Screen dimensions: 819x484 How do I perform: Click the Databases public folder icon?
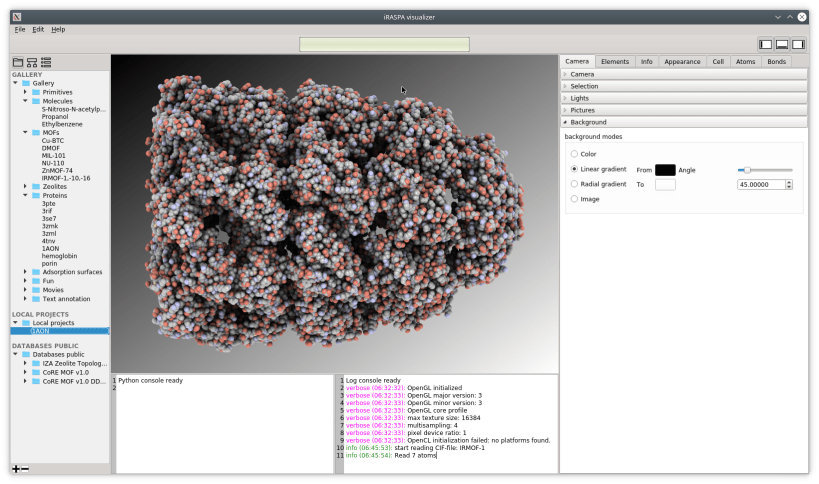click(x=26, y=355)
